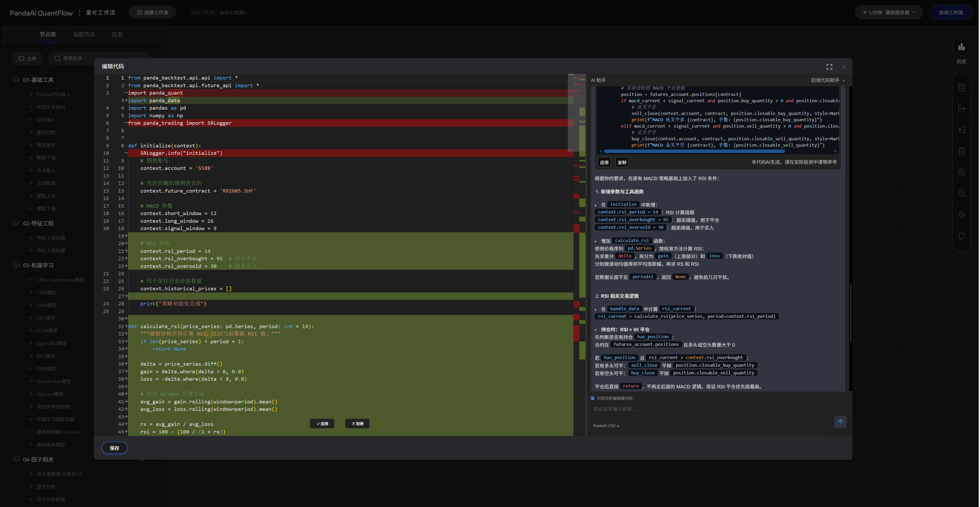Click the 上传 upload button
Viewport: 980px width, 507px height.
point(27,58)
